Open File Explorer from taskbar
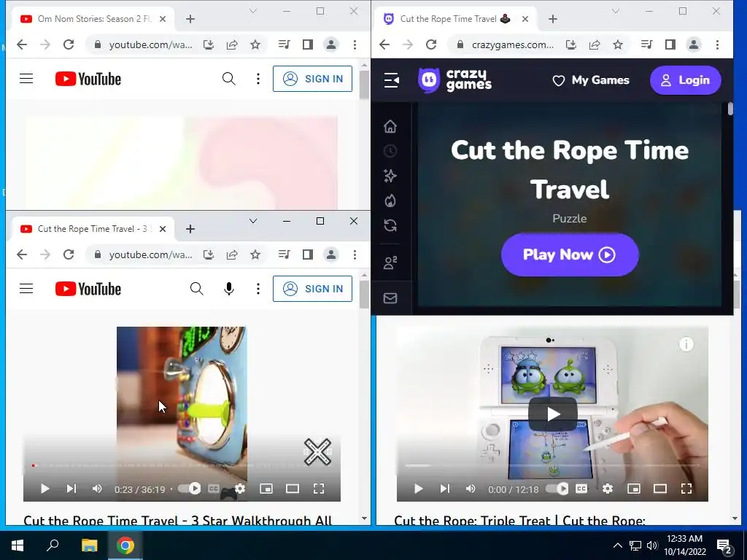Image resolution: width=747 pixels, height=560 pixels. coord(89,545)
